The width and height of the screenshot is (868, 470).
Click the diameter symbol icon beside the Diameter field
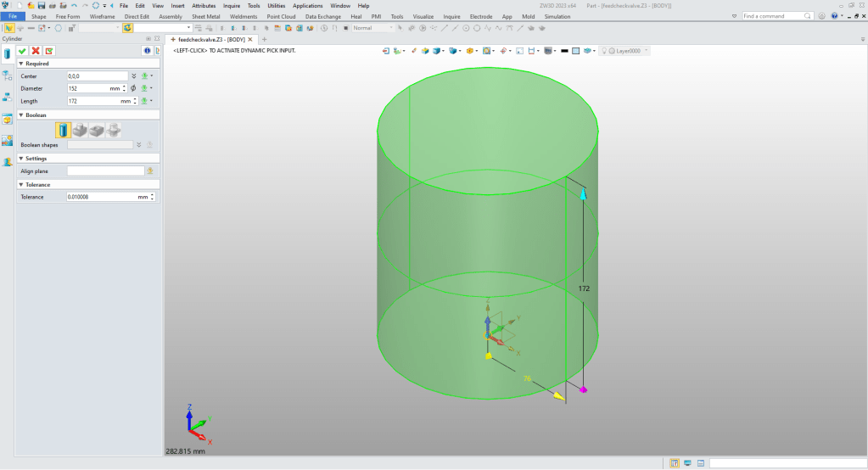(133, 88)
